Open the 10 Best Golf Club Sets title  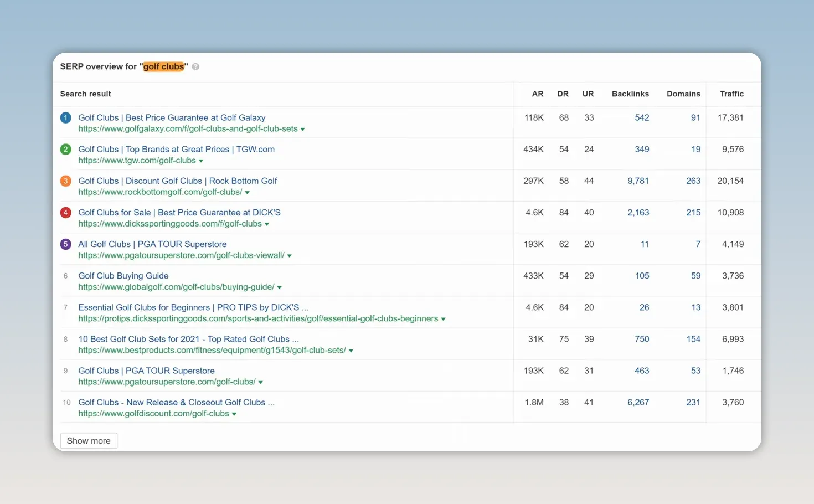tap(188, 338)
